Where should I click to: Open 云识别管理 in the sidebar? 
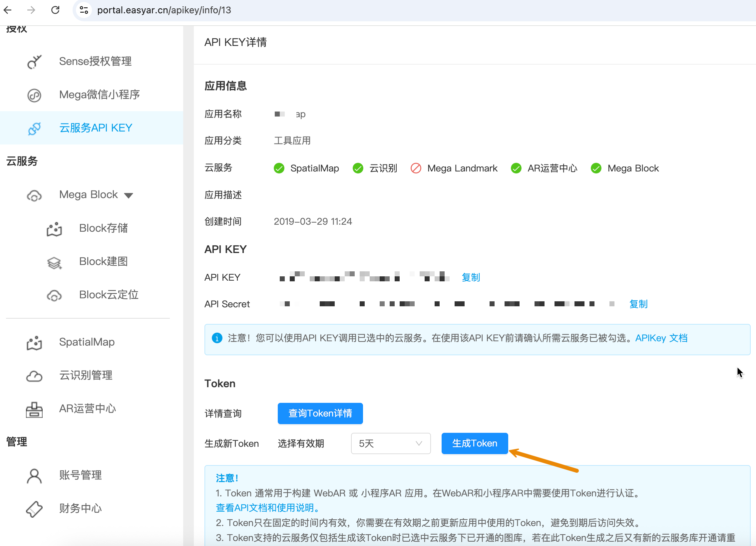click(86, 376)
